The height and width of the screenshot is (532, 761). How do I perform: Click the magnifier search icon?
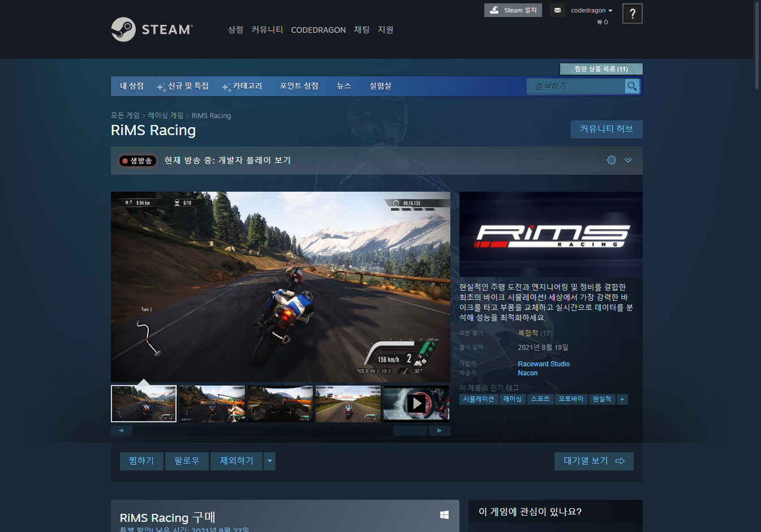coord(632,86)
